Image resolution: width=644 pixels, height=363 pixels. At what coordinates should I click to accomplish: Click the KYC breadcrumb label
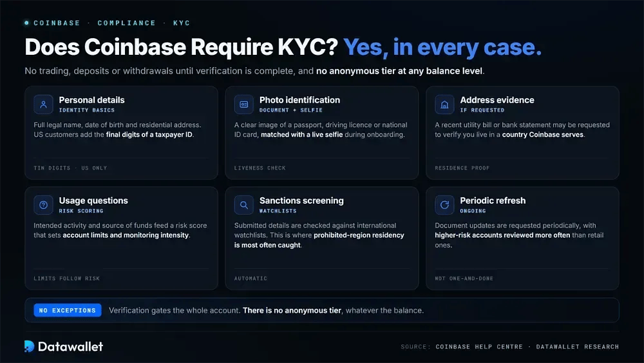pyautogui.click(x=182, y=23)
